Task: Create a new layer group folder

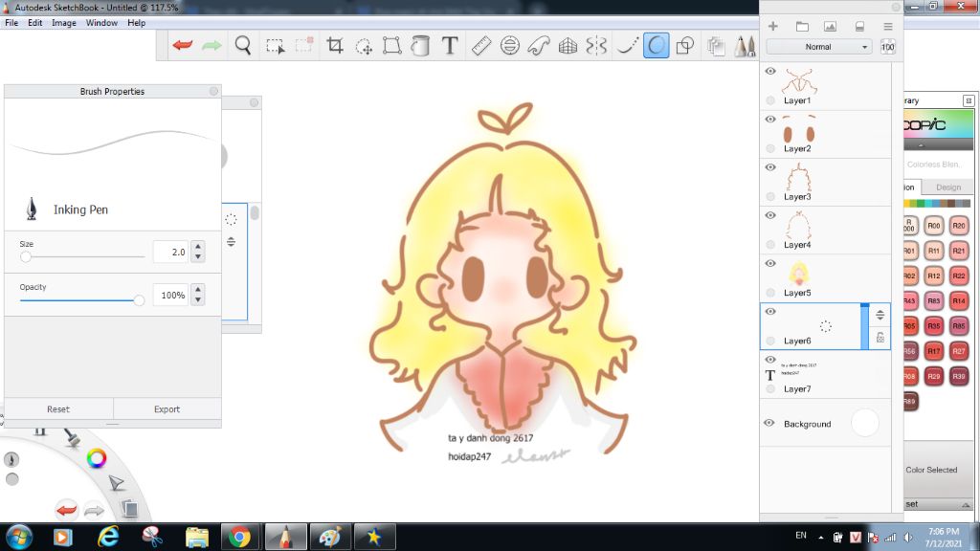Action: pos(802,26)
